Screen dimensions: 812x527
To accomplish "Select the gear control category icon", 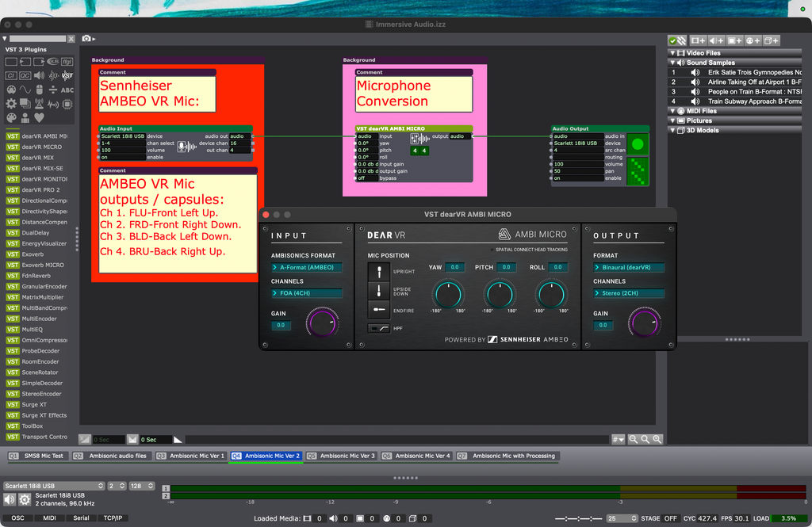I will (x=11, y=104).
